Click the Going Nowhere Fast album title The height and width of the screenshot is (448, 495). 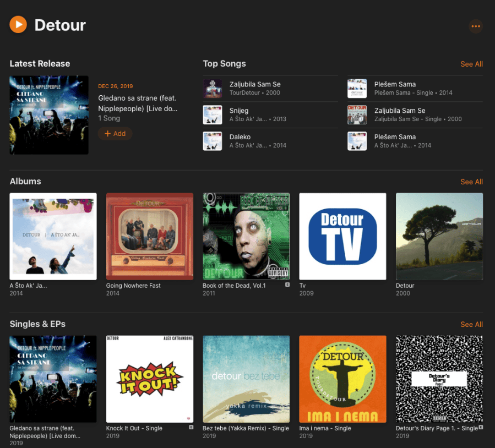click(x=133, y=286)
